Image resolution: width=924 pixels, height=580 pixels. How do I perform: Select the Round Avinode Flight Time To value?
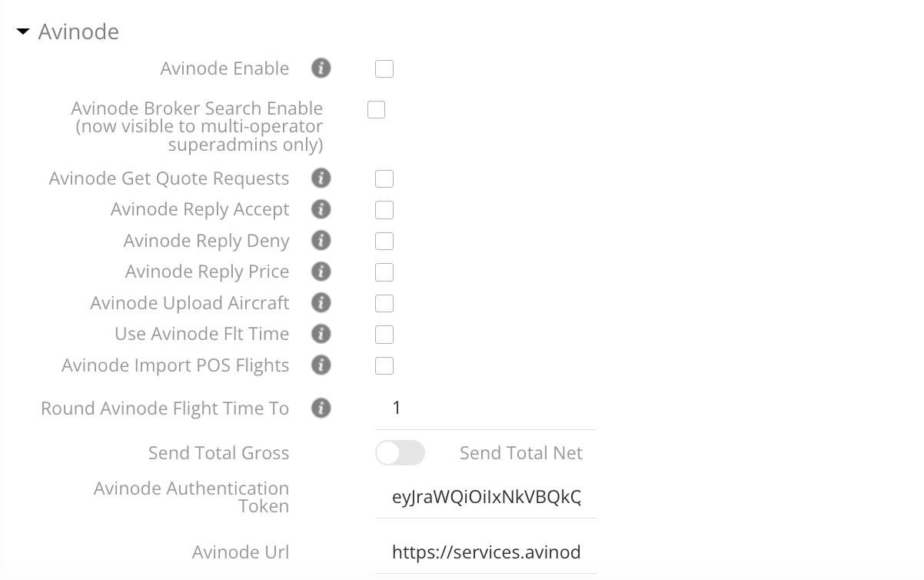point(484,408)
